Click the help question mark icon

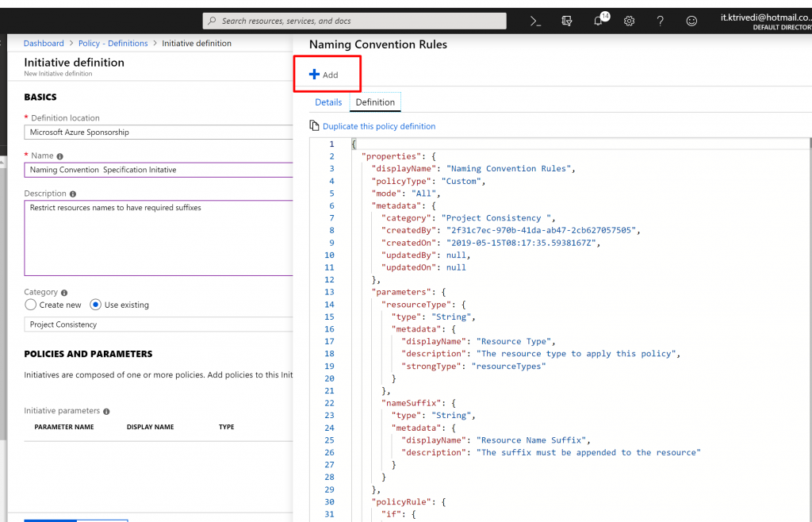(x=660, y=21)
